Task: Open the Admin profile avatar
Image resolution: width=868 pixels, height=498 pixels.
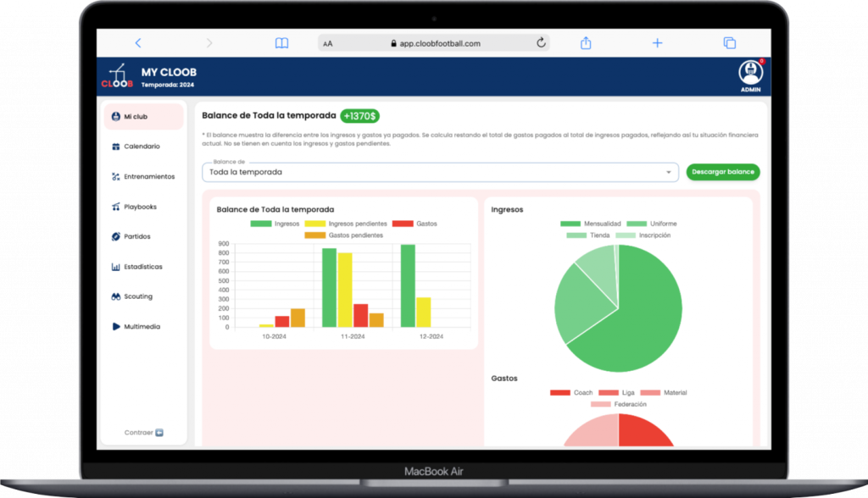Action: [x=750, y=72]
